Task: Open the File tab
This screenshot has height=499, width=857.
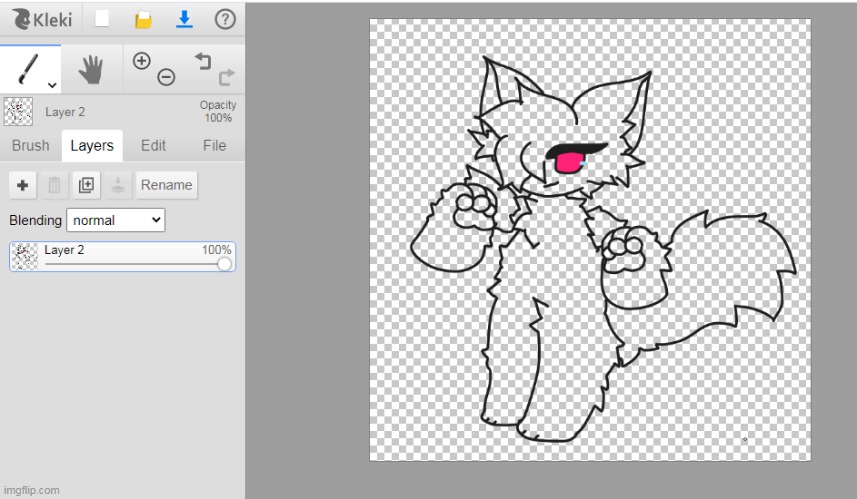Action: click(214, 145)
